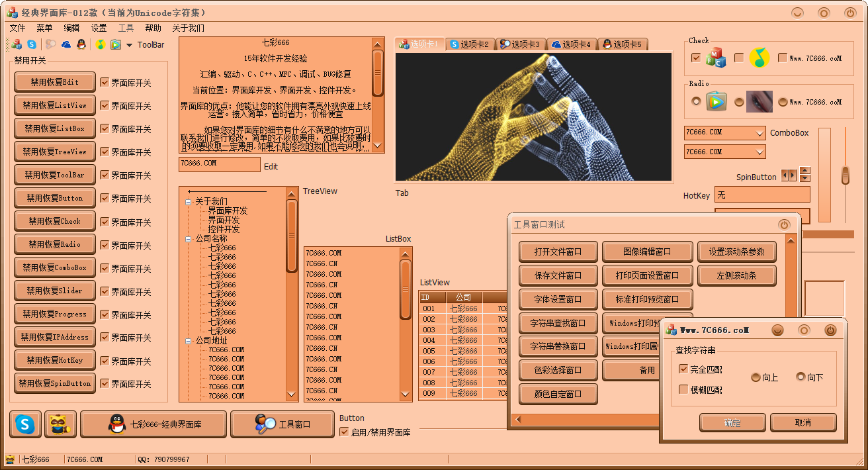Click the Skype icon in the top toolbar
Screen dimensions: 868x470
click(31, 44)
